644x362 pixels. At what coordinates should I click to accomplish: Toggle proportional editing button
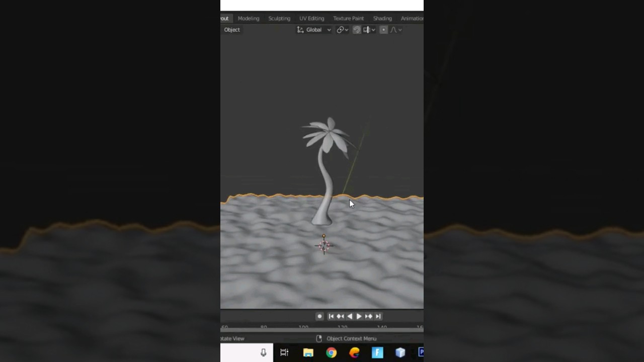[x=383, y=30]
